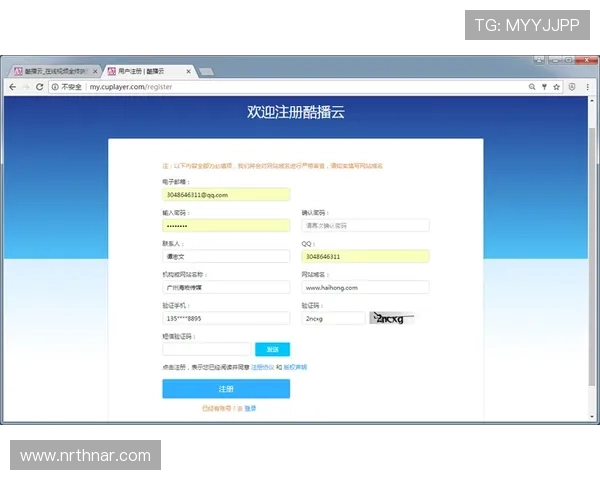The width and height of the screenshot is (600, 480).
Task: Click the SMS verification code field
Action: pos(207,349)
